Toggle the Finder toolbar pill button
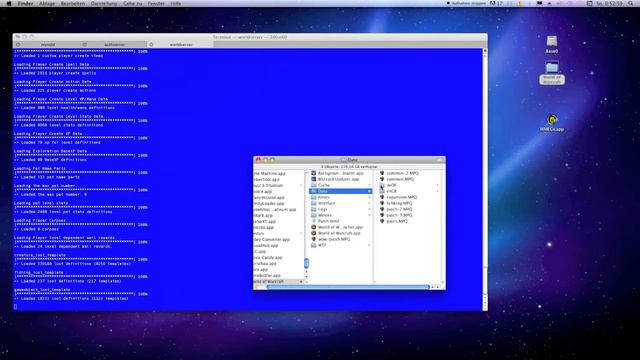Image resolution: width=640 pixels, height=360 pixels. pyautogui.click(x=440, y=160)
